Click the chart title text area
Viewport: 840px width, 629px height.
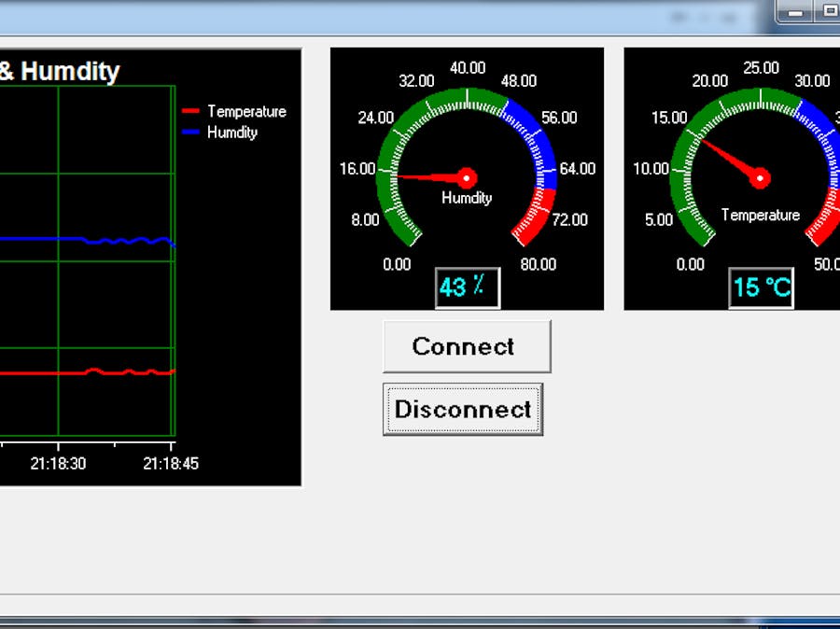click(x=61, y=72)
